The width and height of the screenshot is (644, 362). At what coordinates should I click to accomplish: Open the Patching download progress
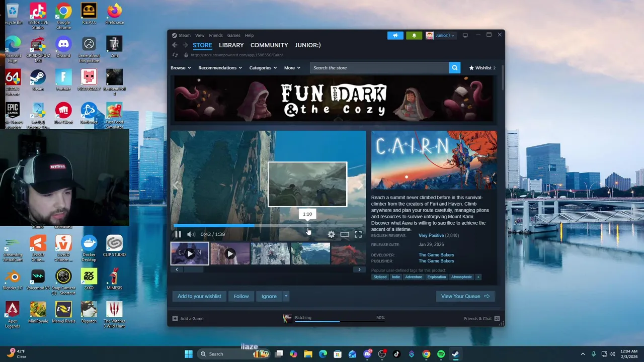pyautogui.click(x=334, y=318)
